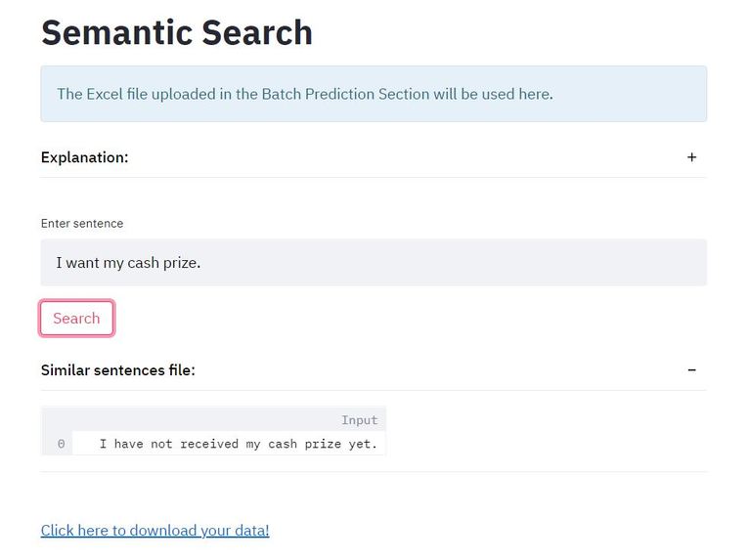The height and width of the screenshot is (560, 750).
Task: Click the Semantic Search heading
Action: 177,32
